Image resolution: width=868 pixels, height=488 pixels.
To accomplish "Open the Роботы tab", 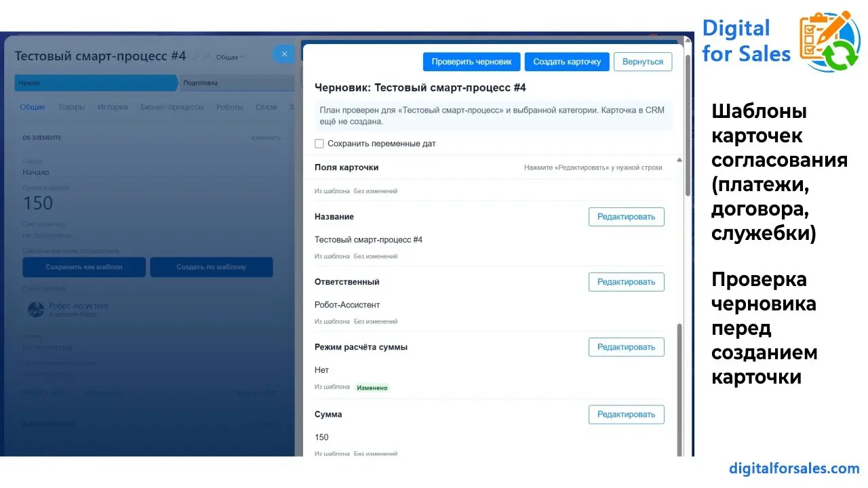I will tap(230, 107).
